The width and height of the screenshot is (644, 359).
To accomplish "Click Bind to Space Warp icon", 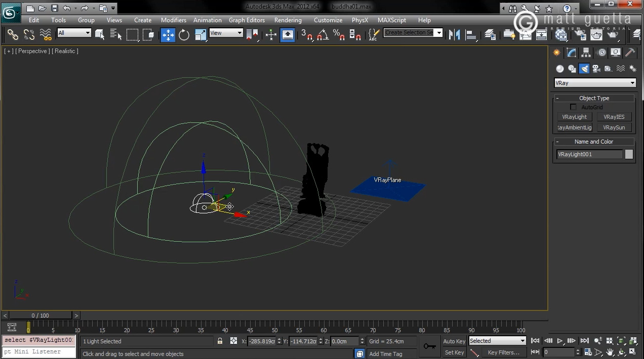I will pyautogui.click(x=46, y=34).
